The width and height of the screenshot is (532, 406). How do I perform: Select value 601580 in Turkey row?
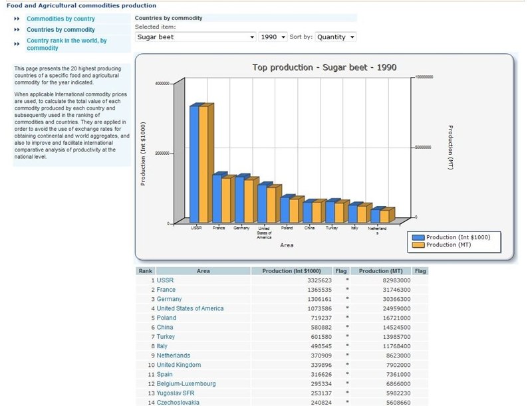coord(321,337)
